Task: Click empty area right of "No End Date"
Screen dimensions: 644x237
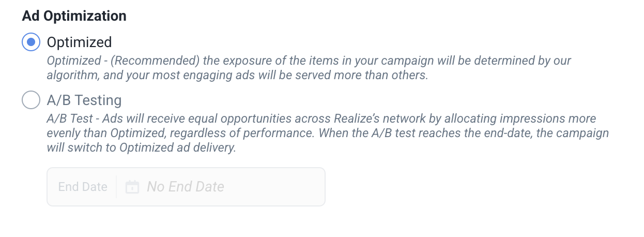Action: pyautogui.click(x=274, y=187)
